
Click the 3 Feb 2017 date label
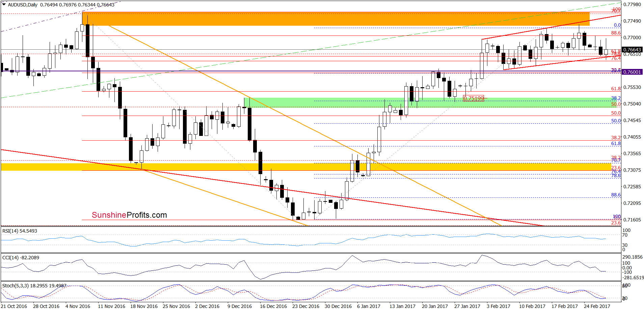pyautogui.click(x=499, y=306)
